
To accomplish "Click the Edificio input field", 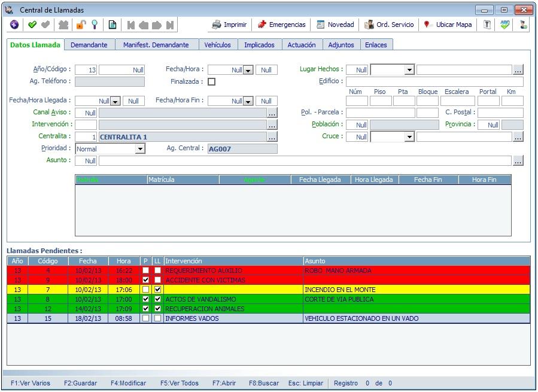I will [434, 82].
